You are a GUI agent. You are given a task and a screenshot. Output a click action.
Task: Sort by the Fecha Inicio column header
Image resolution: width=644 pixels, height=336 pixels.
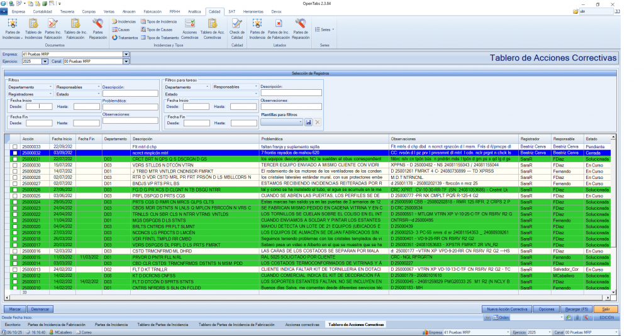click(x=62, y=139)
